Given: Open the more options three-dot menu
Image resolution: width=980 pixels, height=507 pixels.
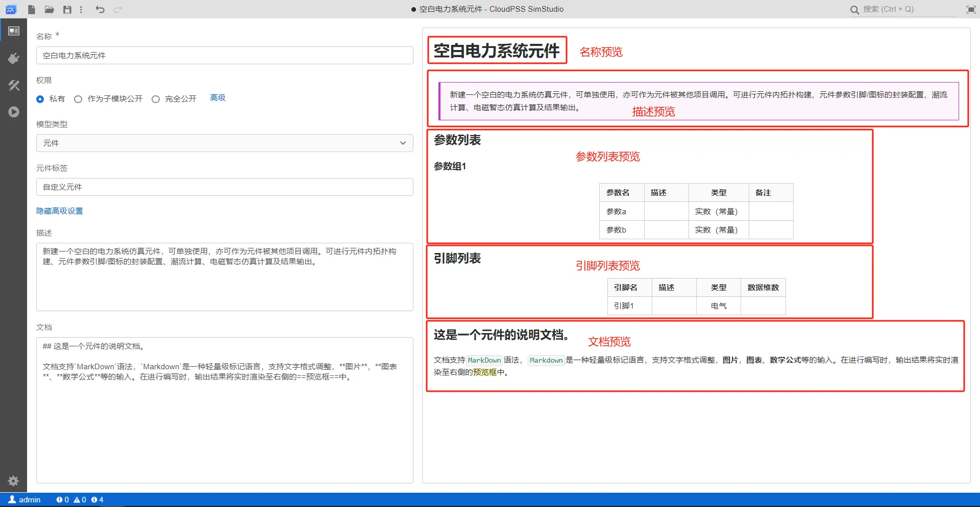Looking at the screenshot, I should click(81, 9).
